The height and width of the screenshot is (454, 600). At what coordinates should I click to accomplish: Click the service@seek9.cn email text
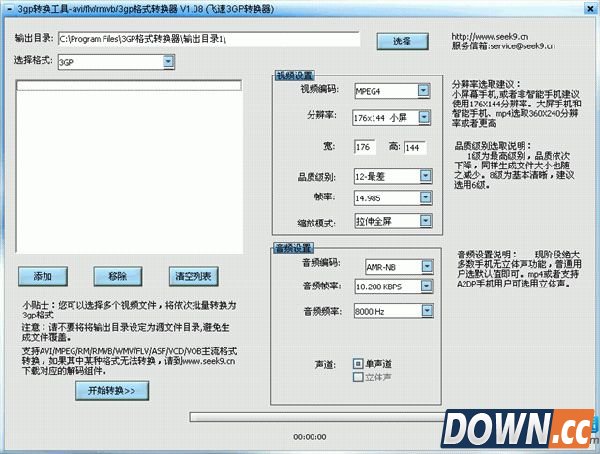pos(522,46)
